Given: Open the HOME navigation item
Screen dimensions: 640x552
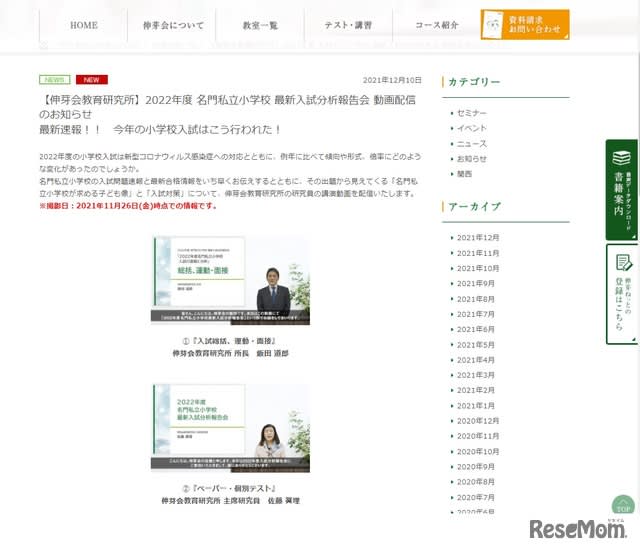Looking at the screenshot, I should click(x=84, y=25).
